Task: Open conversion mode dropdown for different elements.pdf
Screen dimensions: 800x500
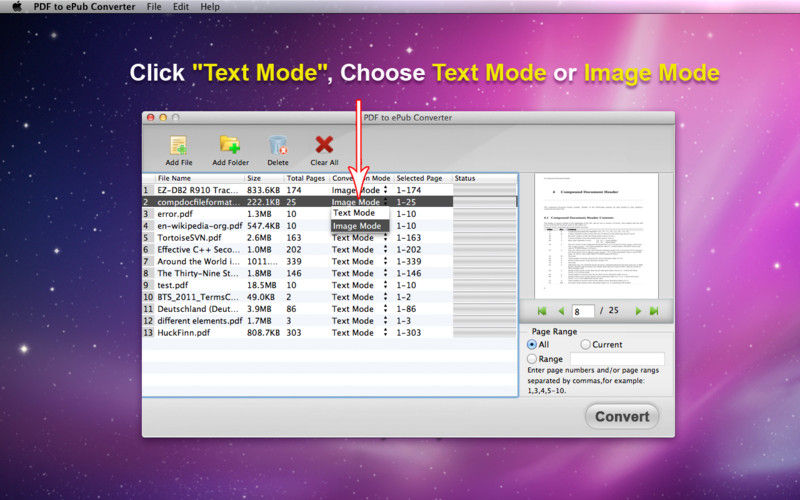Action: pyautogui.click(x=385, y=320)
